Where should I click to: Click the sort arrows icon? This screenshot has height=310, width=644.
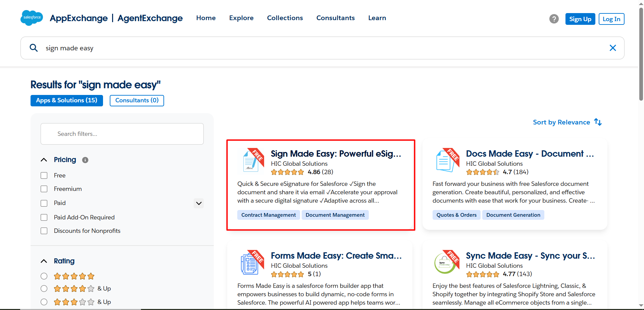(598, 122)
